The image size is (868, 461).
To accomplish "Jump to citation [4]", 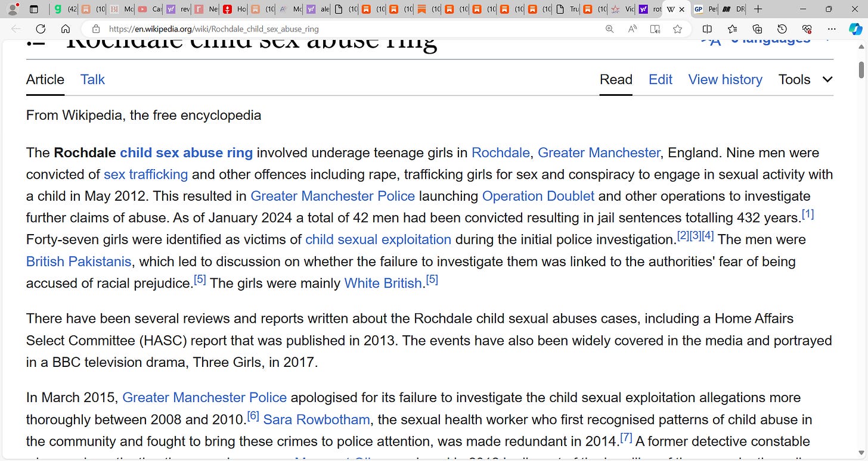I will (x=708, y=236).
